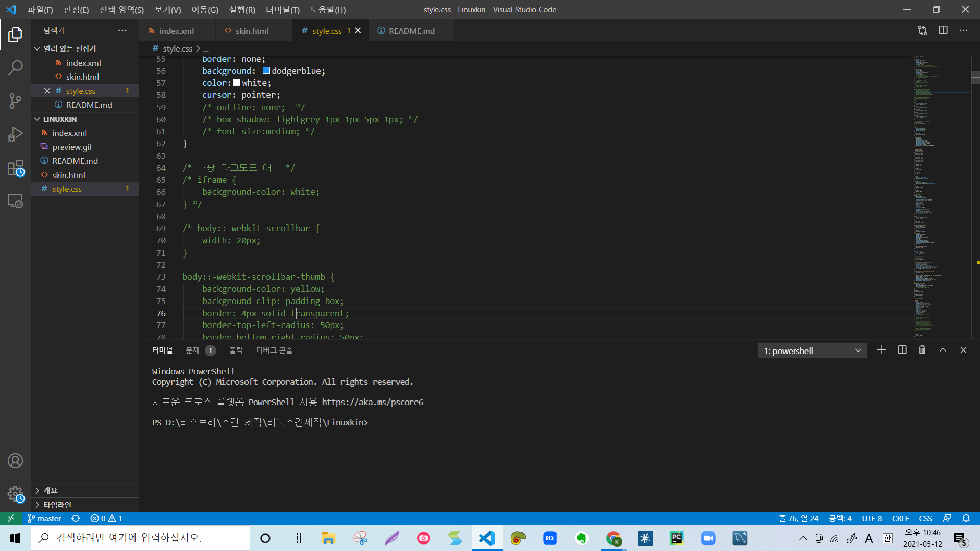Viewport: 980px width, 551px height.
Task: Toggle notifications bell in status bar
Action: 966,518
